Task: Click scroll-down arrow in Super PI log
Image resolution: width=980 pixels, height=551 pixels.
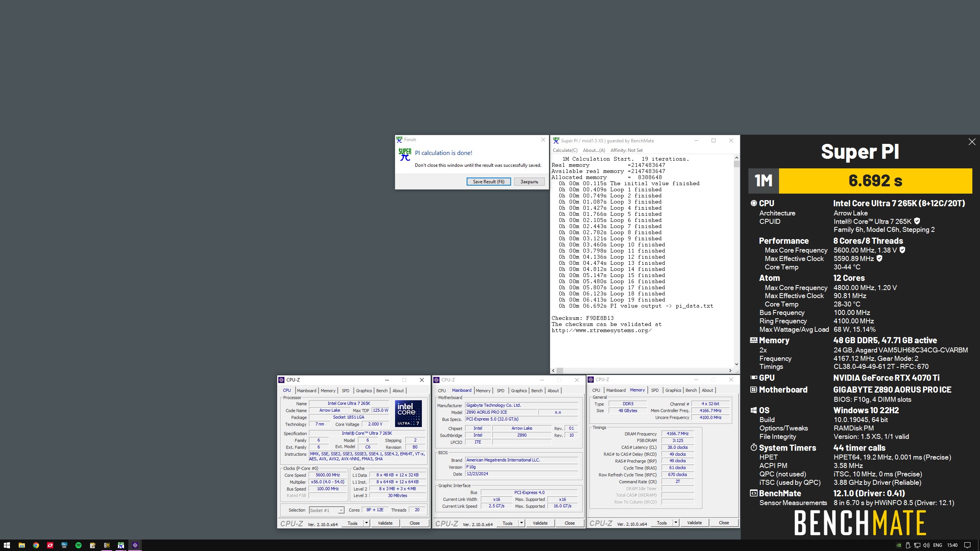Action: pyautogui.click(x=737, y=364)
